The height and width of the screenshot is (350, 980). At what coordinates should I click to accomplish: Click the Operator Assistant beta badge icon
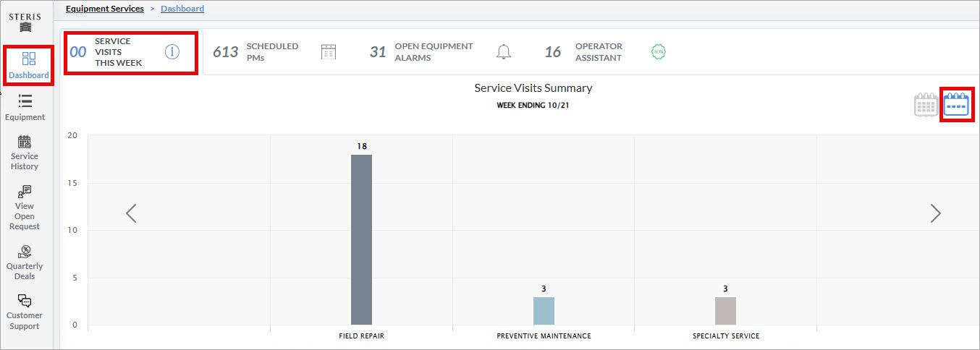click(x=659, y=52)
